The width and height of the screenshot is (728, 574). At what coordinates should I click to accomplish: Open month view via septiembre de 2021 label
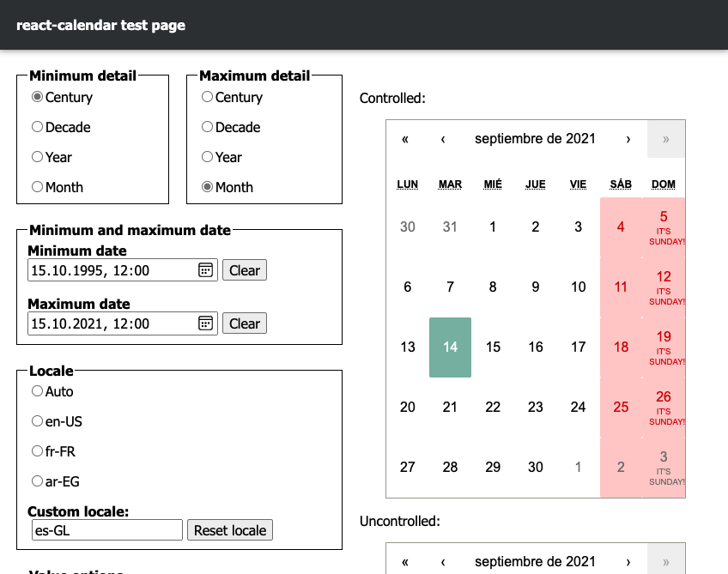point(536,139)
